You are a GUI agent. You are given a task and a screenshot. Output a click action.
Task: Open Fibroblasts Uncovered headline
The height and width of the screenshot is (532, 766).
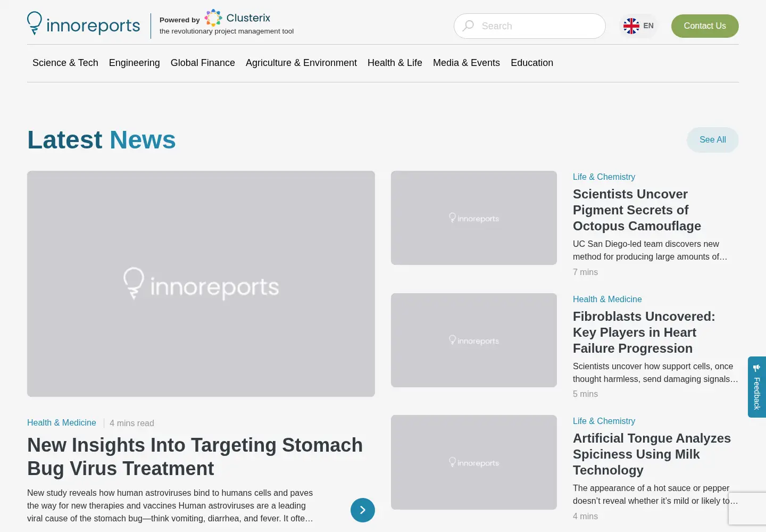[644, 332]
